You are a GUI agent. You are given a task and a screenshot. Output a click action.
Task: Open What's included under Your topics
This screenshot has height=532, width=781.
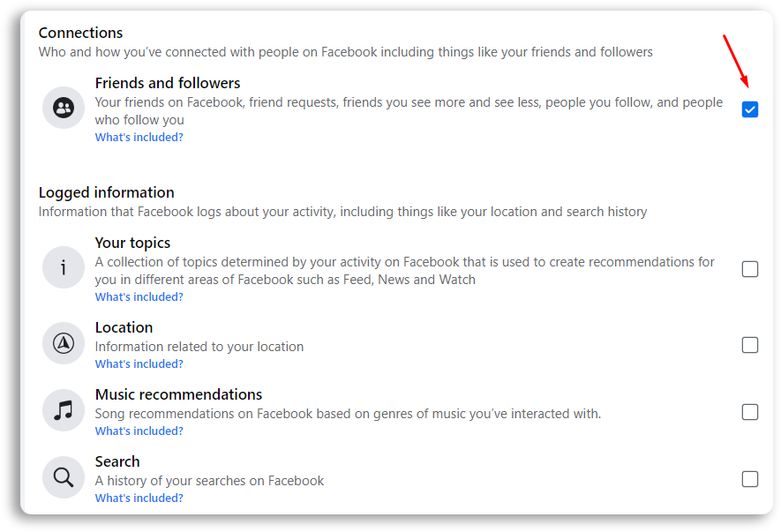pos(139,297)
